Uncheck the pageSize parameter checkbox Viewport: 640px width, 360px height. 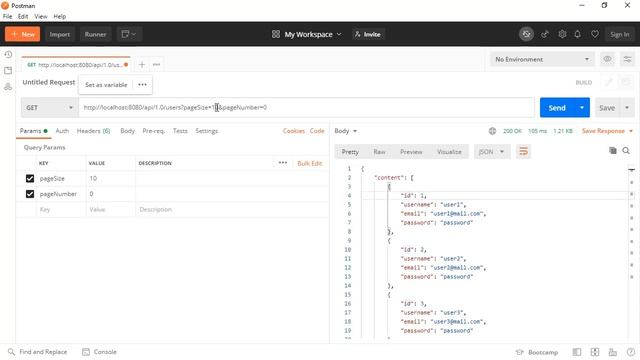[30, 178]
